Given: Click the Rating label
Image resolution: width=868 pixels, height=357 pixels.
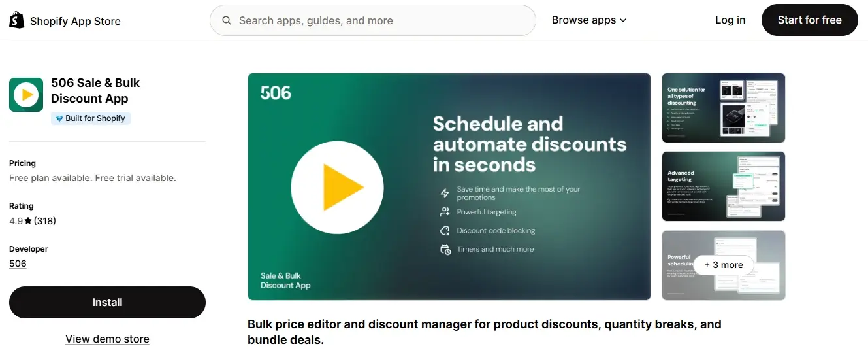Looking at the screenshot, I should coord(22,206).
